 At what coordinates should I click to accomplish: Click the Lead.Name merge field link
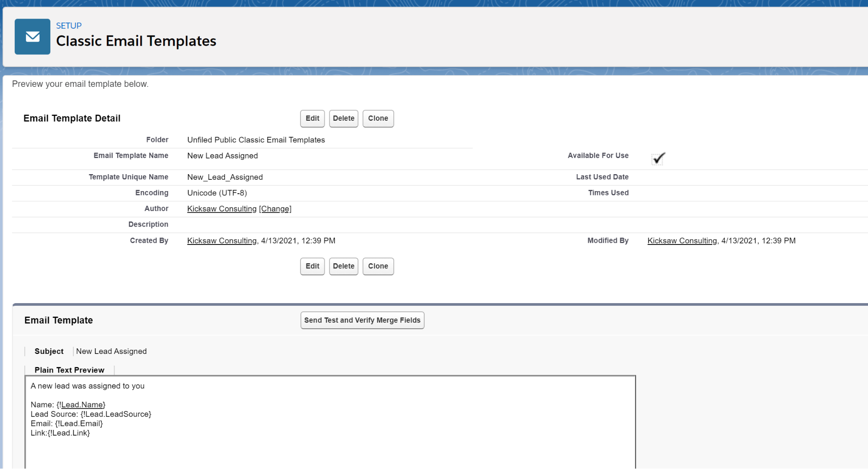(x=82, y=405)
